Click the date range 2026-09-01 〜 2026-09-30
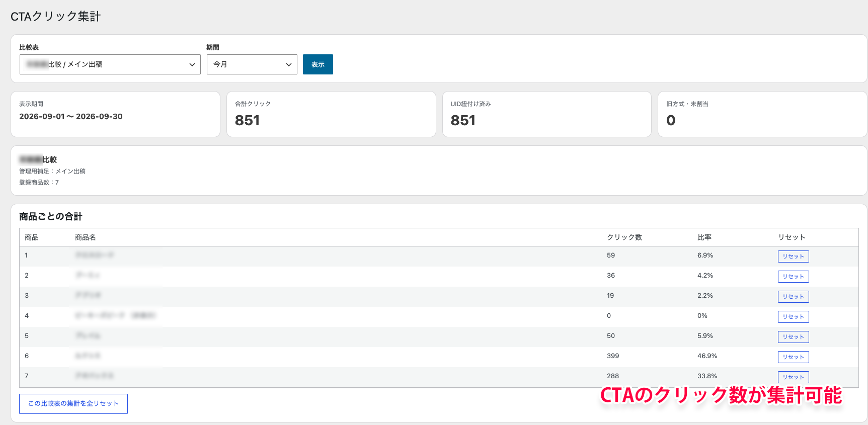868x425 pixels. click(71, 117)
